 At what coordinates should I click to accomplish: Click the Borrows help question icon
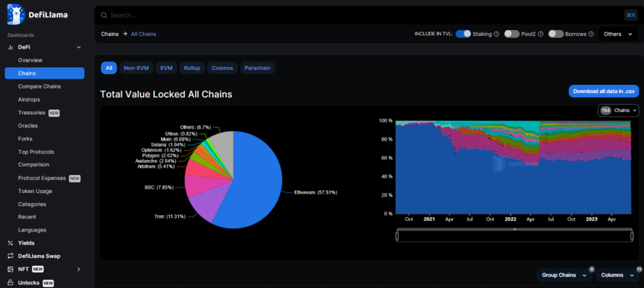pos(591,34)
